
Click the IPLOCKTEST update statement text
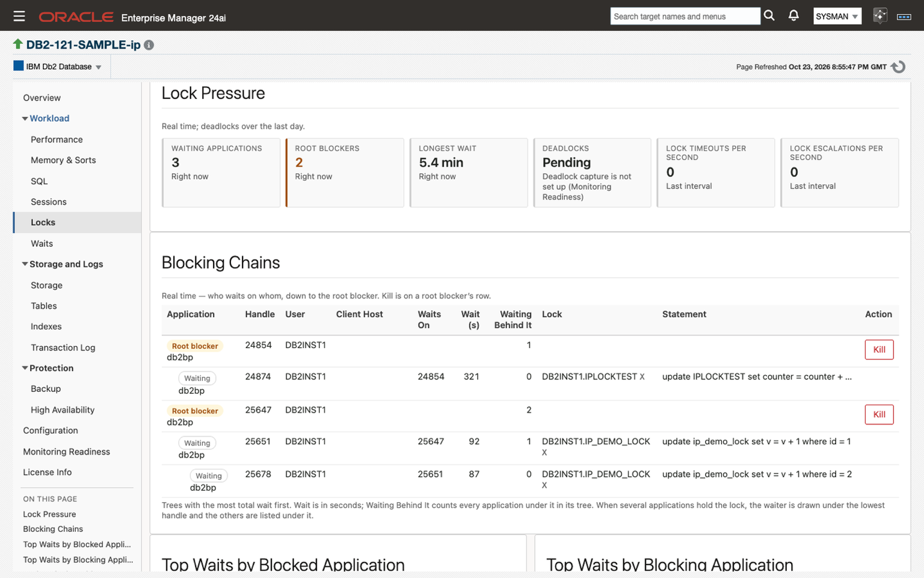pos(757,377)
